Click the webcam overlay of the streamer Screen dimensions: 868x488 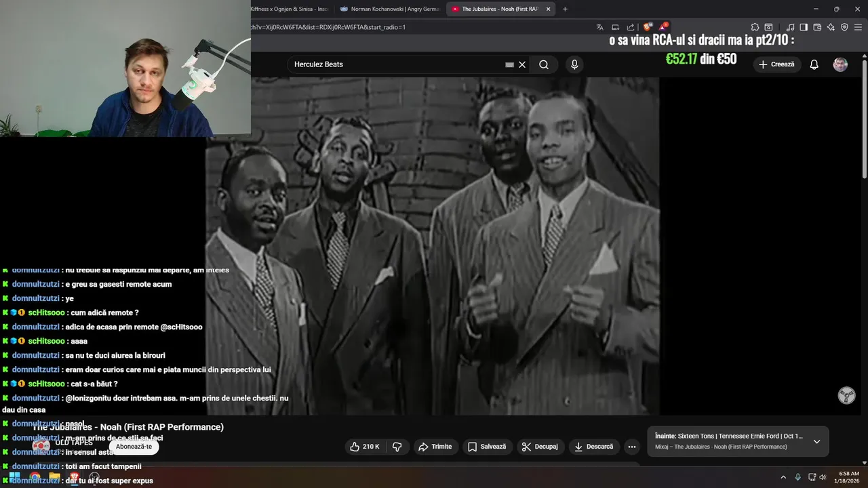[x=125, y=68]
